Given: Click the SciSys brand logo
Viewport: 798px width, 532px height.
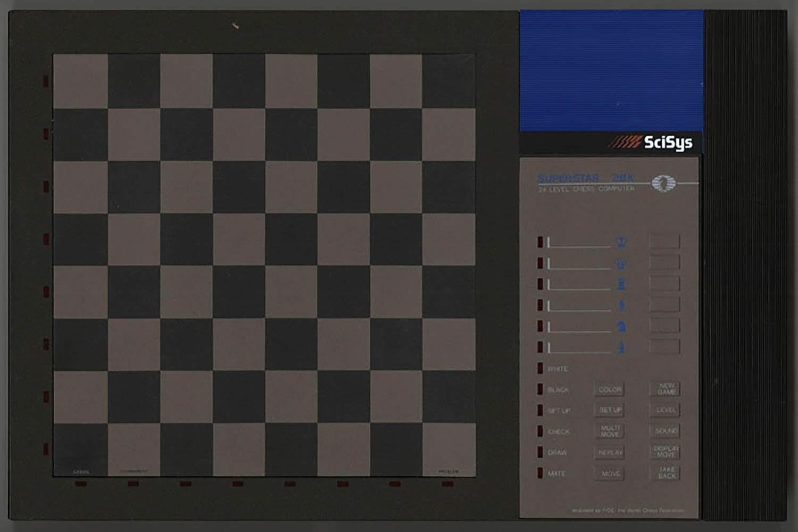Looking at the screenshot, I should [x=650, y=142].
